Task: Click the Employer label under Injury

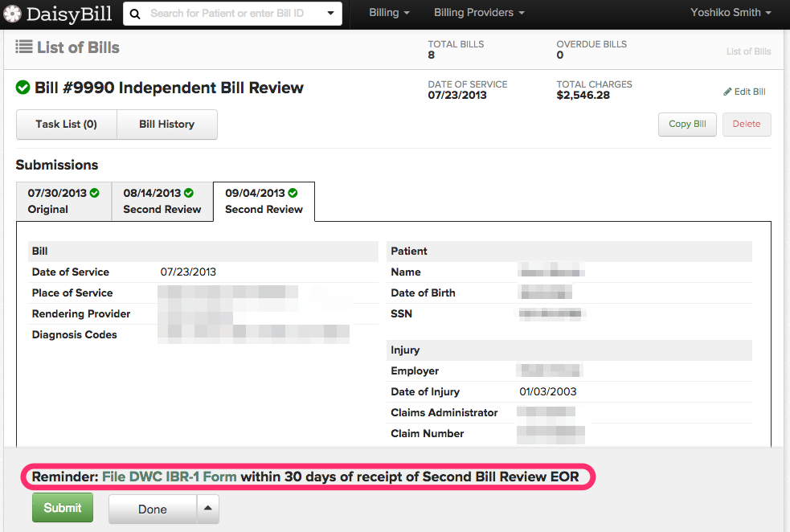Action: tap(415, 370)
